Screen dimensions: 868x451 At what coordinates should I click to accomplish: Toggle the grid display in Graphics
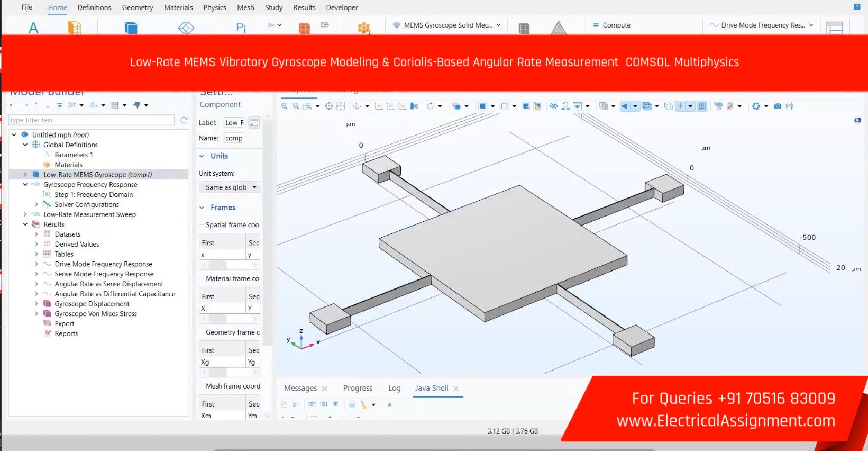[701, 106]
